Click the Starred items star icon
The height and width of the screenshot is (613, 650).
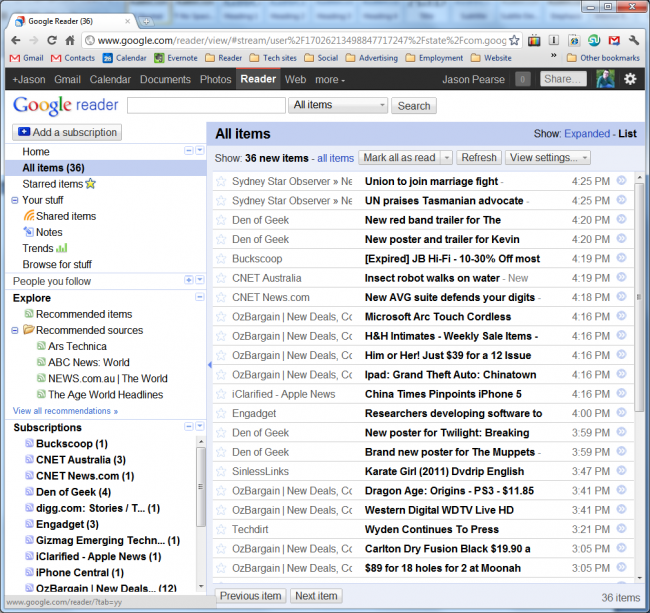click(91, 184)
